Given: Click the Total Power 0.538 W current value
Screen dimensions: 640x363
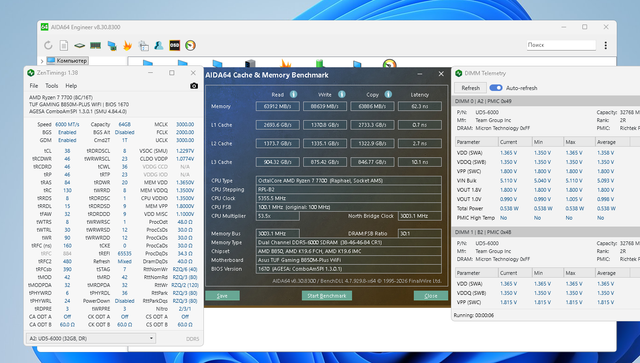Looking at the screenshot, I should (509, 208).
